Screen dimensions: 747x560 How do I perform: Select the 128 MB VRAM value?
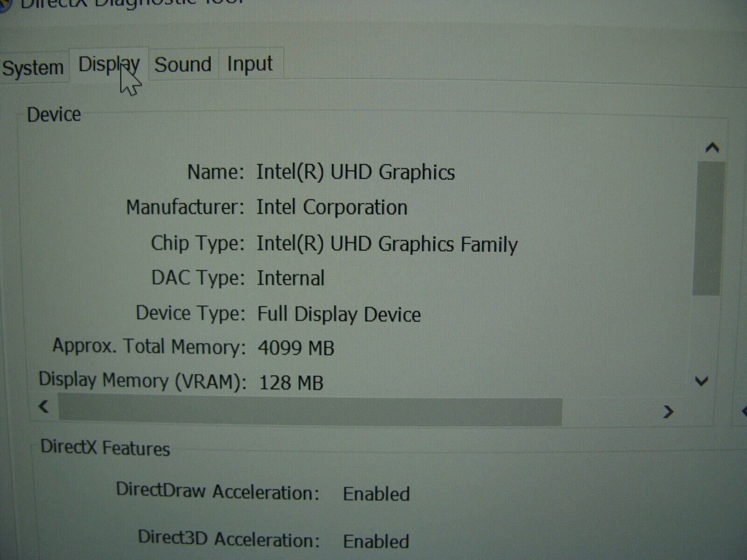coord(291,383)
